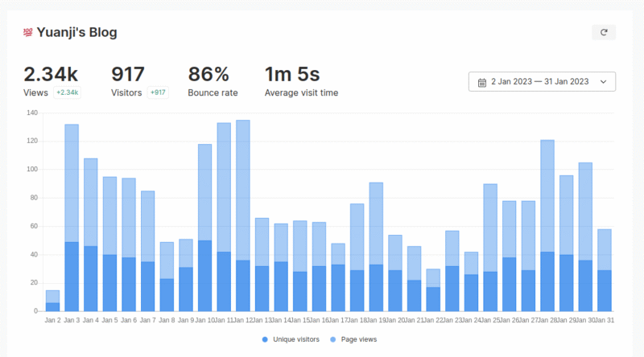Image resolution: width=644 pixels, height=357 pixels.
Task: Select the 1m 5s Average visit time metric
Action: 292,75
